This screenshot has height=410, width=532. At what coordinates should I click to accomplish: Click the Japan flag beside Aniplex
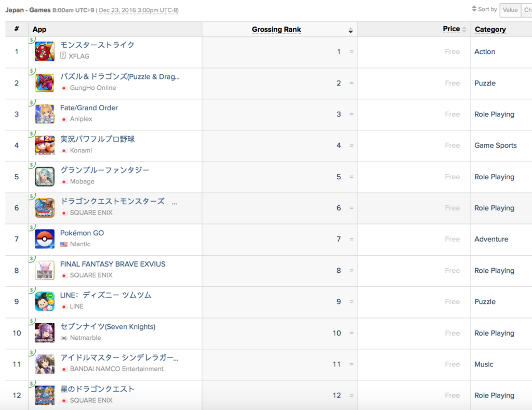pos(64,120)
